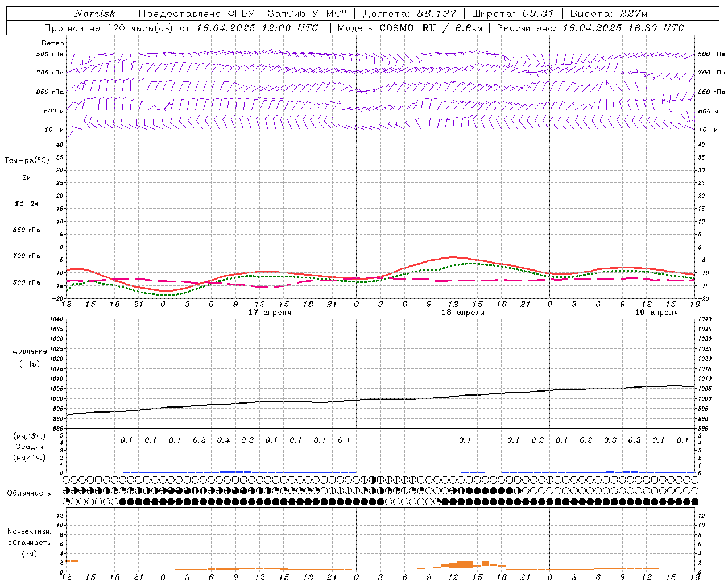
Task: Click the 'Norilsk' station title
Action: click(x=95, y=14)
